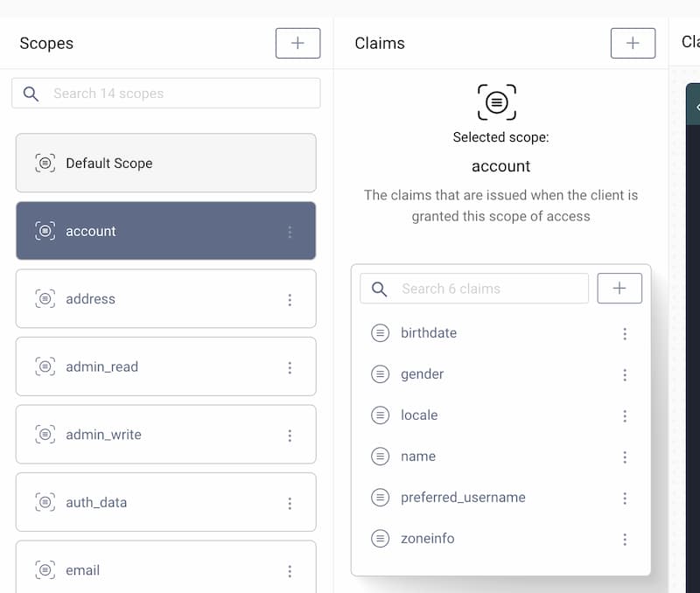The height and width of the screenshot is (593, 700).
Task: Click the birthdate claim icon
Action: tap(380, 333)
